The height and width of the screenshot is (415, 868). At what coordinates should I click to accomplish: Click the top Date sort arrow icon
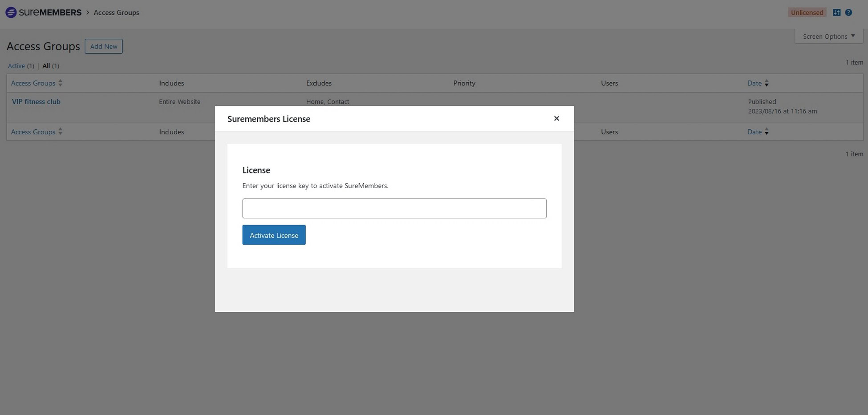coord(767,83)
